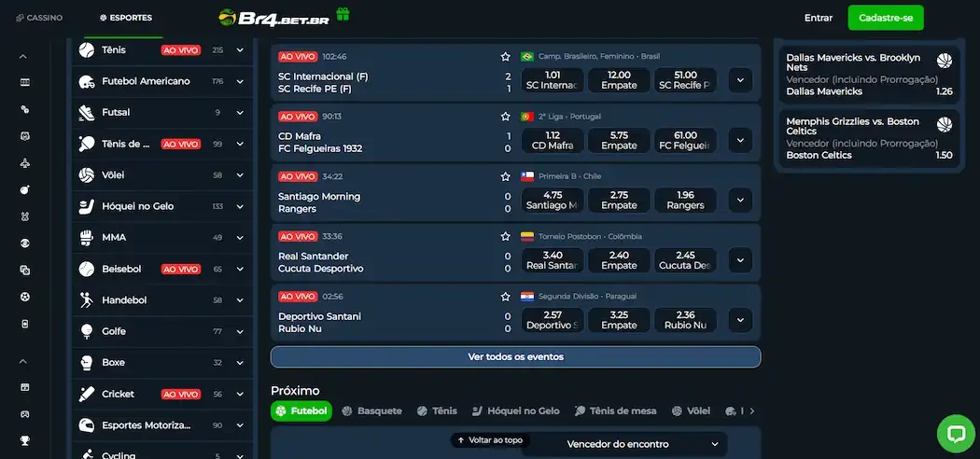Click the Handebol player icon
This screenshot has width=980, height=459.
(x=86, y=300)
